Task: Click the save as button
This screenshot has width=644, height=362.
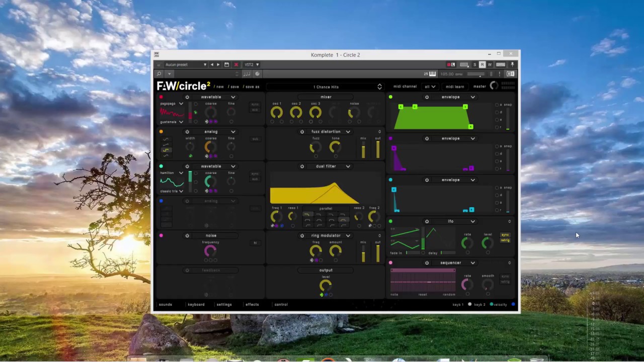Action: (252, 86)
